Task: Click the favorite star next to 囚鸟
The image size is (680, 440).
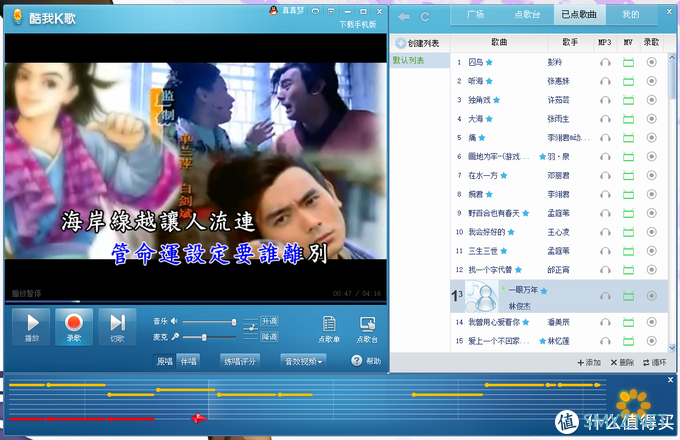Action: coord(489,62)
